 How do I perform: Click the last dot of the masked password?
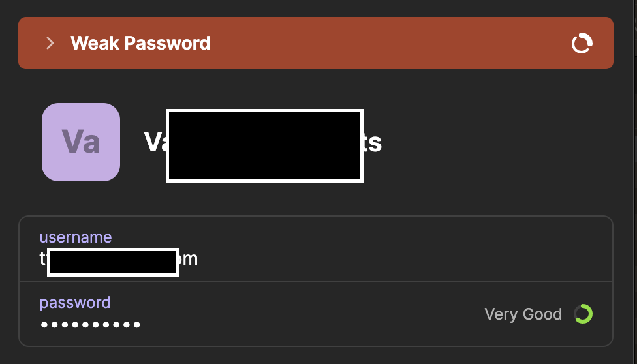click(x=137, y=324)
